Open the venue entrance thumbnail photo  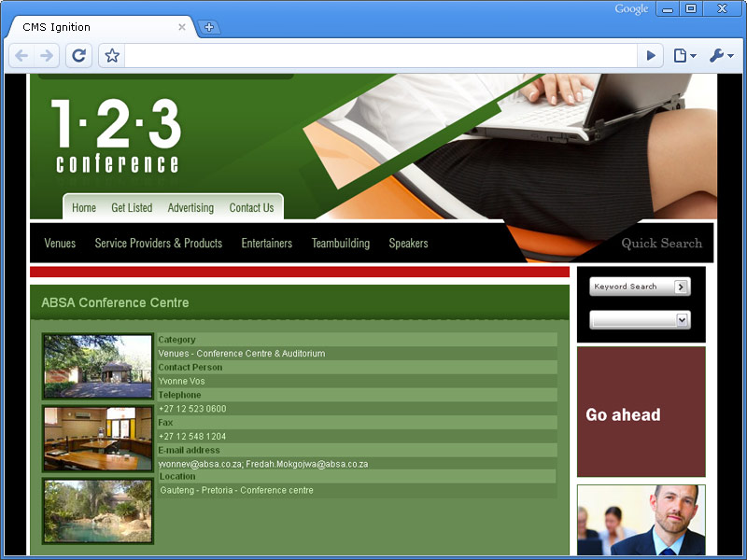[98, 366]
